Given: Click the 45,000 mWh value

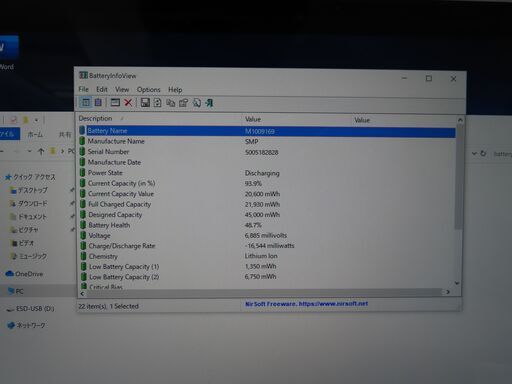Looking at the screenshot, I should click(262, 215).
